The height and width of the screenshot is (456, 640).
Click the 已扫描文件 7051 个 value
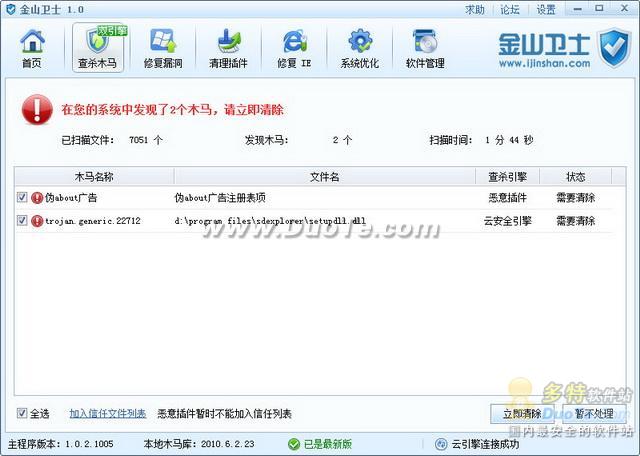click(146, 140)
